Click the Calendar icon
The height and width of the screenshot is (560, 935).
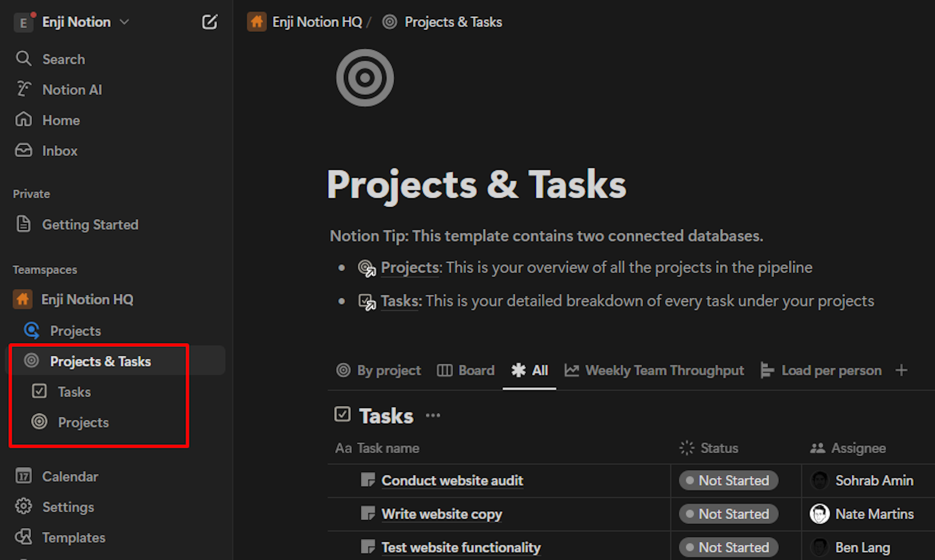[x=23, y=476]
